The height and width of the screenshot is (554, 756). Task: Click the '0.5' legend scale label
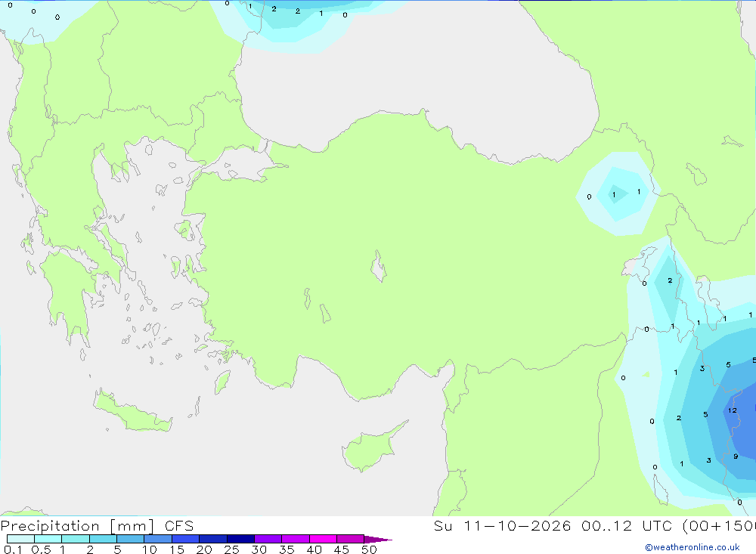click(41, 549)
